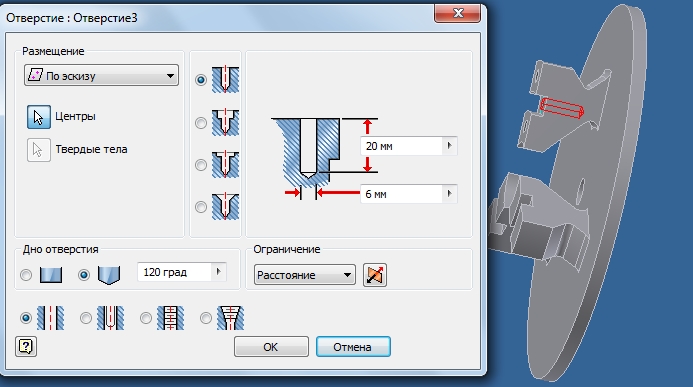Select the angled drill point radio button
Screen dimensions: 693x387
(84, 275)
